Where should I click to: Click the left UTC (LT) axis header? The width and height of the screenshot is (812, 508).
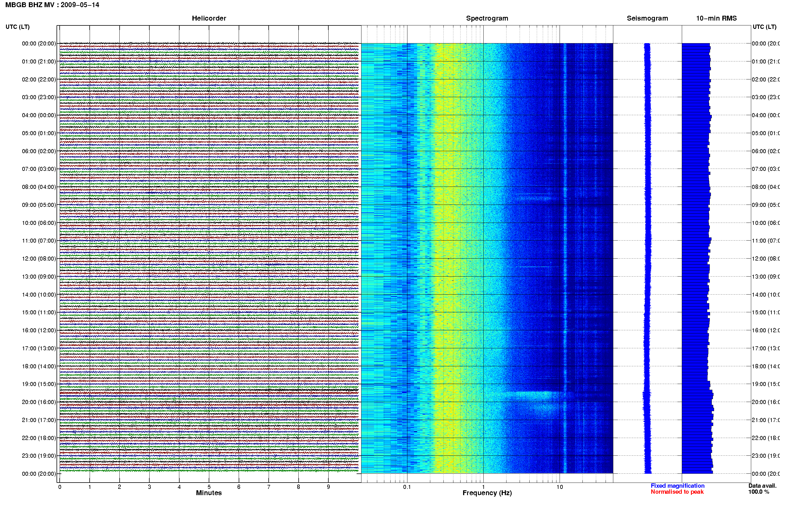17,27
